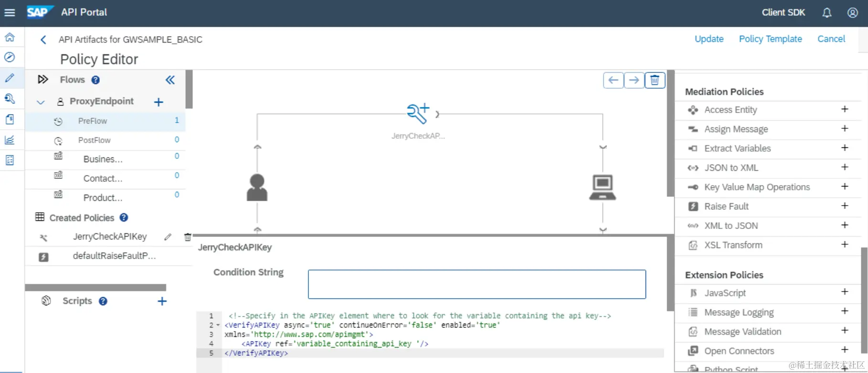Open help for Flows
The image size is (868, 373).
(95, 80)
